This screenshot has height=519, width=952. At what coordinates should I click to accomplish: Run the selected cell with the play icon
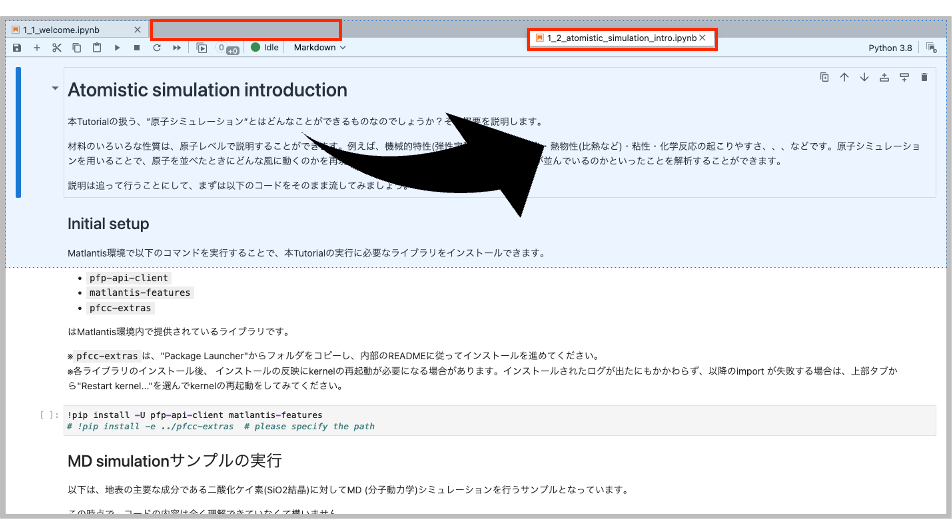tap(117, 47)
